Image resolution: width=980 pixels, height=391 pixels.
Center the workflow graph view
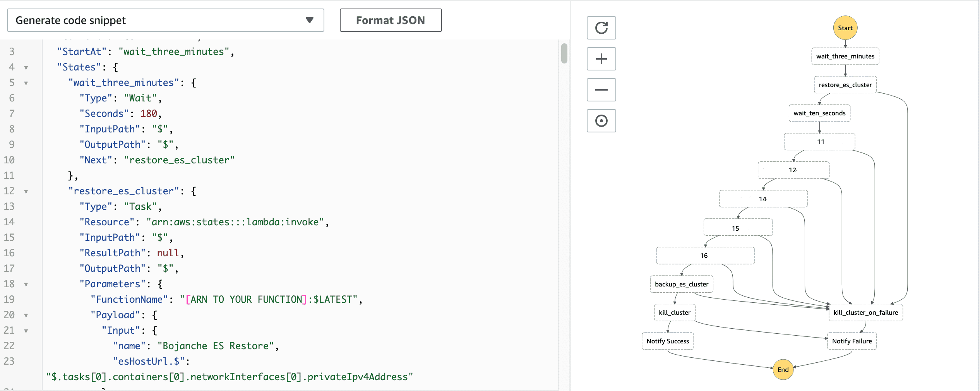(x=601, y=121)
